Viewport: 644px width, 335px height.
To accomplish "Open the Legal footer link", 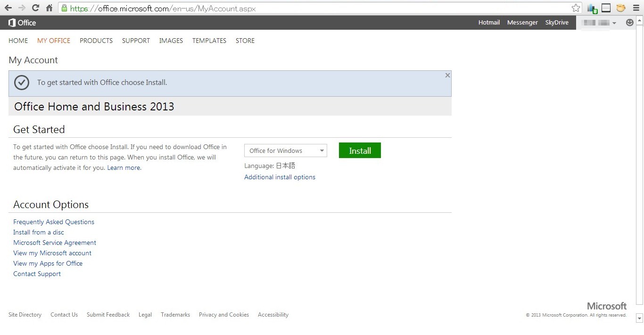I will pyautogui.click(x=145, y=315).
